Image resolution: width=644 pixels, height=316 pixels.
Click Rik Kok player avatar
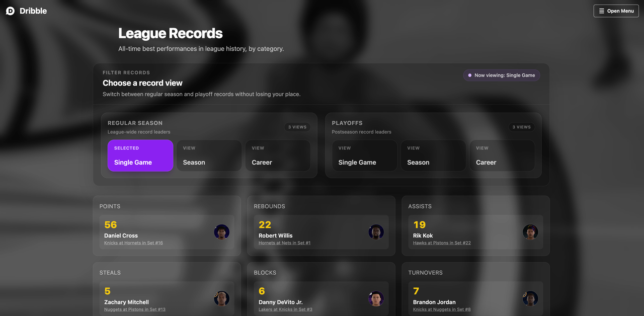click(x=530, y=232)
